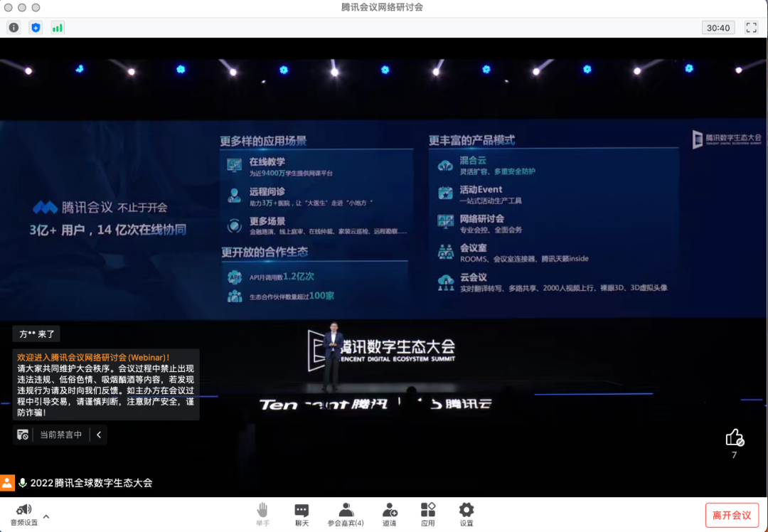768x532 pixels.
Task: Click the chat settings icon beside 当前禁言中
Action: coord(23,435)
